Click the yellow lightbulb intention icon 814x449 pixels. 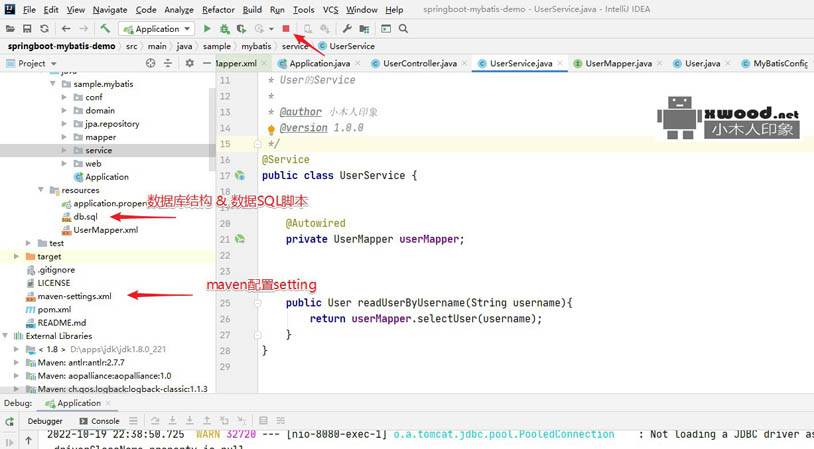click(x=271, y=129)
